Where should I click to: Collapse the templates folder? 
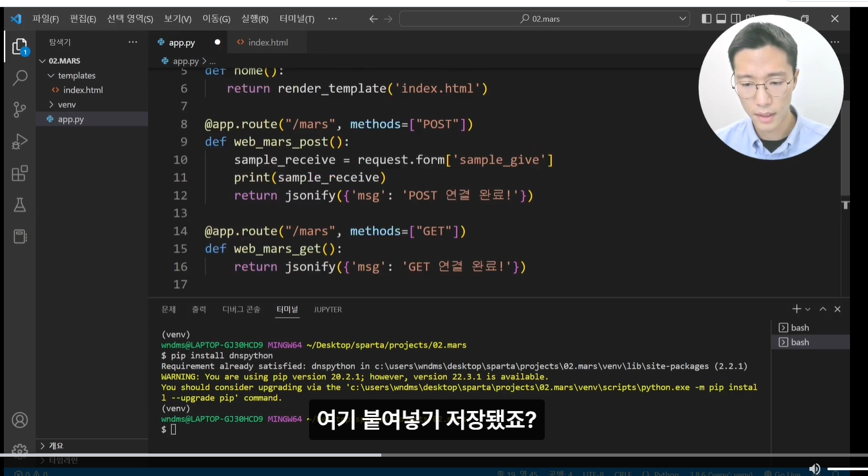[x=91, y=75]
